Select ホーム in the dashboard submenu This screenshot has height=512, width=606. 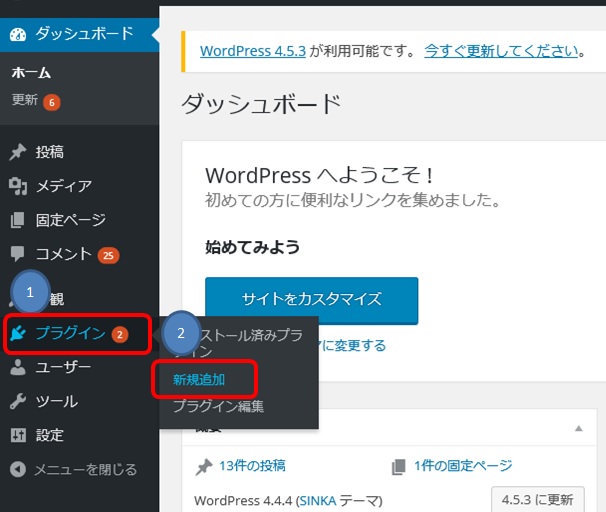[31, 72]
